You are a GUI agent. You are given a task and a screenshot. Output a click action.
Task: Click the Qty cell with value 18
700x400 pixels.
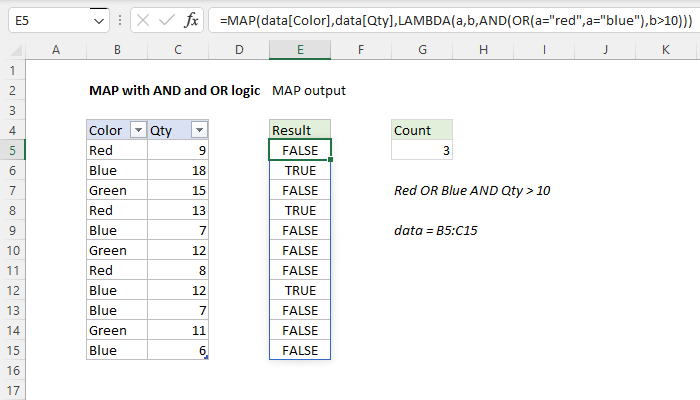click(x=178, y=170)
